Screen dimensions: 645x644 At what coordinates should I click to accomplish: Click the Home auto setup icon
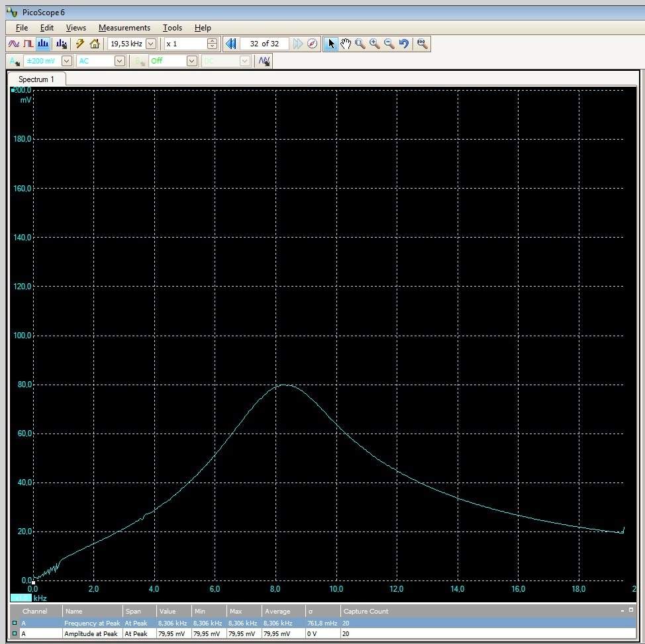click(x=95, y=44)
